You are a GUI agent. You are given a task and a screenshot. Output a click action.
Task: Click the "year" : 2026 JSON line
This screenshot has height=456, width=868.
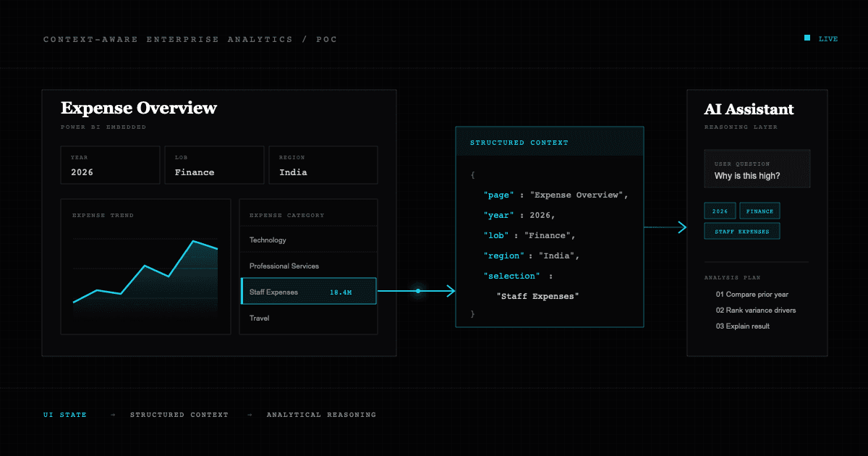(x=519, y=216)
